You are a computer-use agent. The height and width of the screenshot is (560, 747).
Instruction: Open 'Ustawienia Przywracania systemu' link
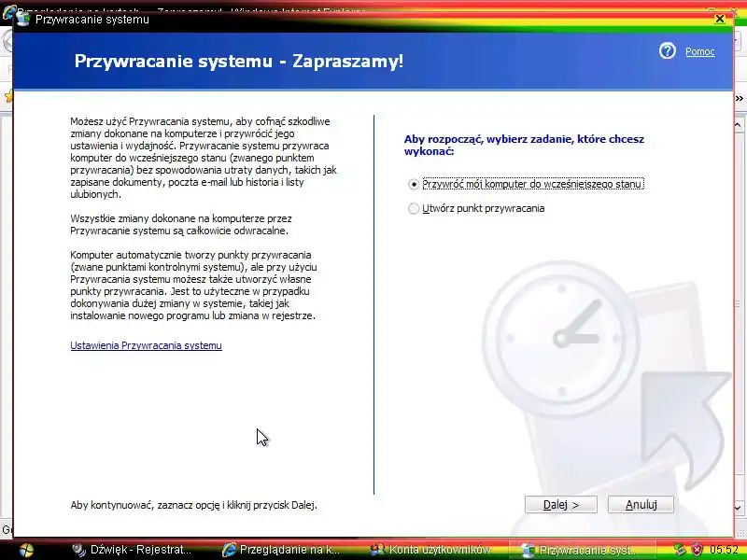pos(146,345)
